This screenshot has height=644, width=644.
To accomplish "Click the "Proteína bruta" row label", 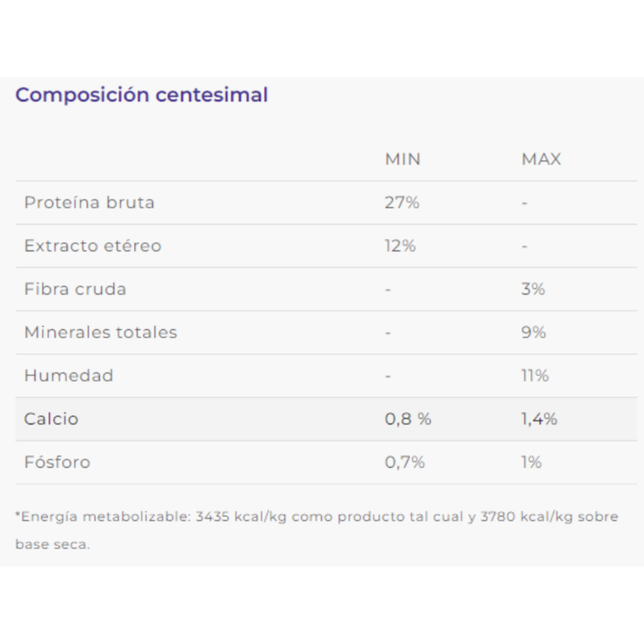I will pos(89,203).
